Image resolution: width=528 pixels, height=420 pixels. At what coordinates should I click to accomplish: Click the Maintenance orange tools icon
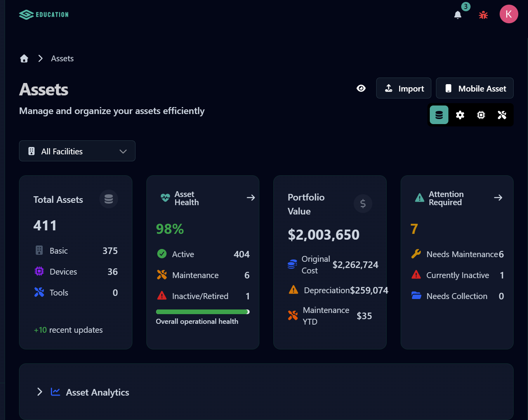coord(162,275)
